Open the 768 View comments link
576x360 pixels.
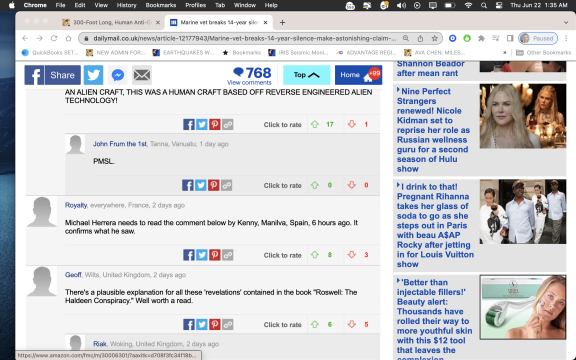click(249, 76)
